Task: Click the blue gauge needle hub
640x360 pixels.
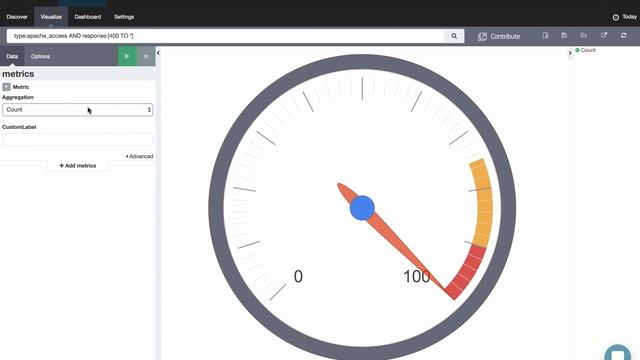Action: (x=362, y=208)
